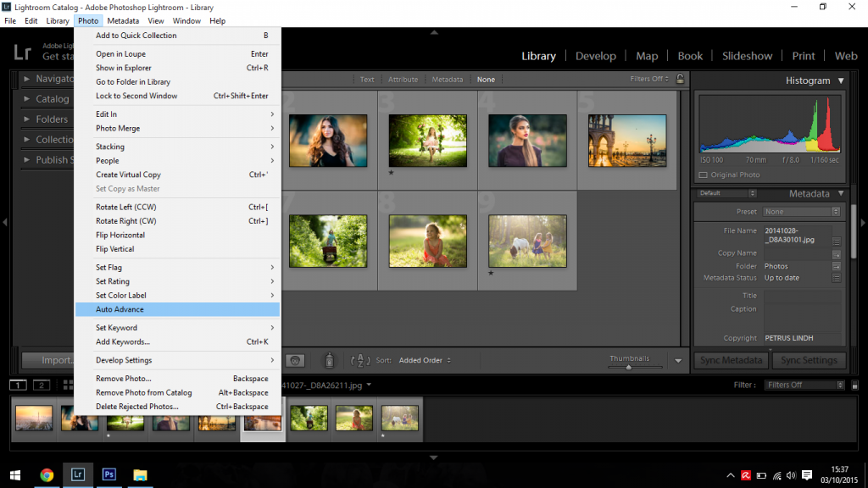
Task: Click the Sync Settings button
Action: tap(809, 360)
